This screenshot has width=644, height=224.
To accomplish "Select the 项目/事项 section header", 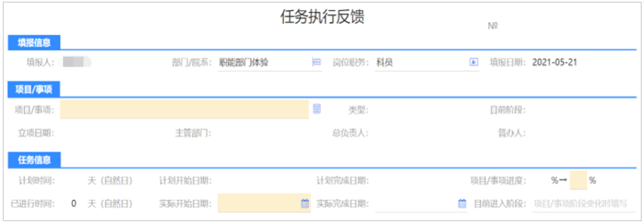I will 34,89.
